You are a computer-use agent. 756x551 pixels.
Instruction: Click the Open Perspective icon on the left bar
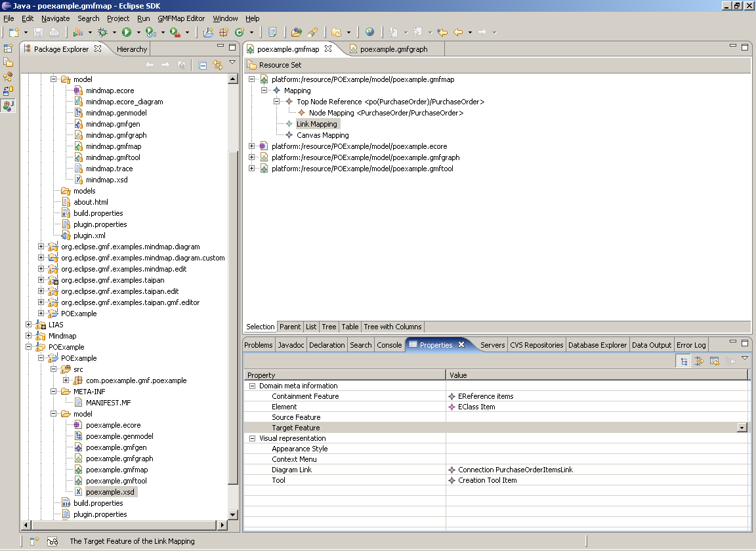click(x=8, y=48)
